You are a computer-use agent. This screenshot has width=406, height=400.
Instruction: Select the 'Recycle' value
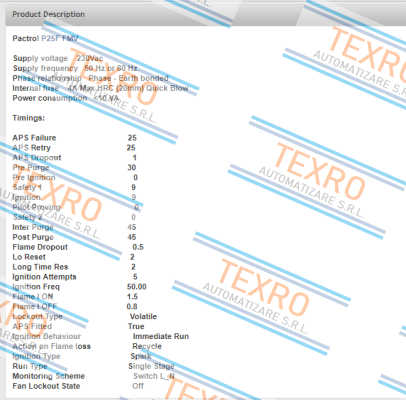[x=147, y=347]
